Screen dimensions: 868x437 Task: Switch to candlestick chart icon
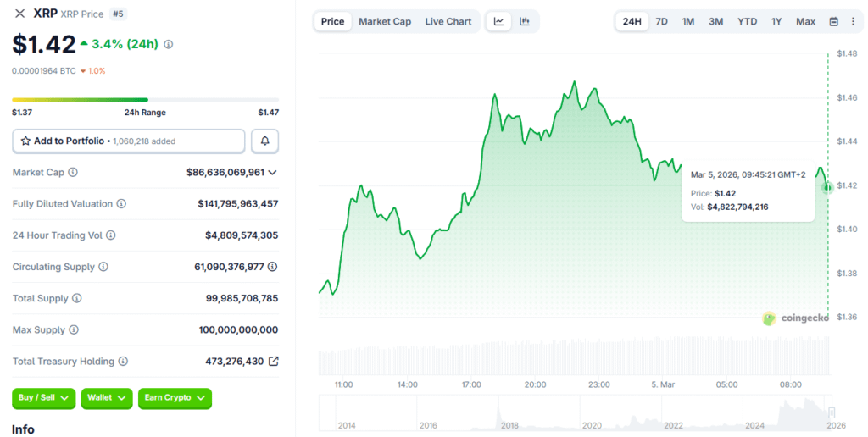coord(525,21)
